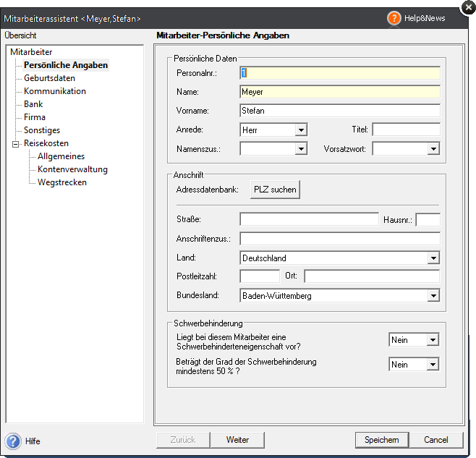
Task: Click the Name field containing Meyer
Action: (x=340, y=92)
